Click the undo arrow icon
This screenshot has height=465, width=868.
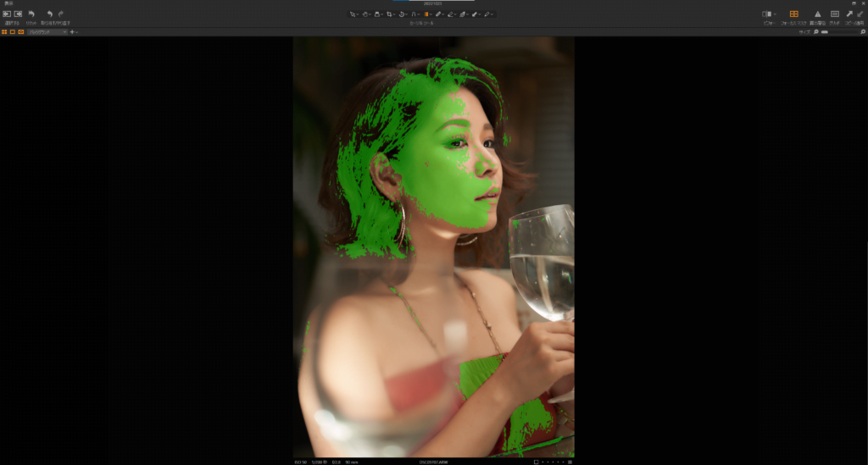click(49, 14)
